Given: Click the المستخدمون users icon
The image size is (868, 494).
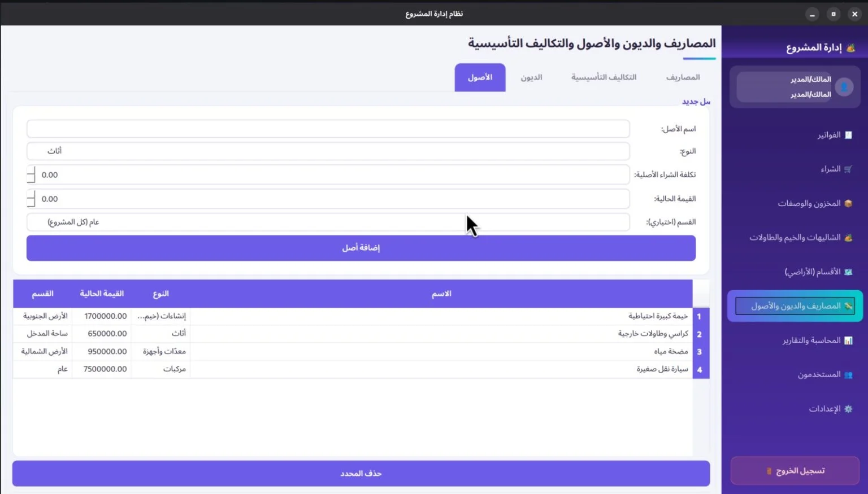Looking at the screenshot, I should (x=848, y=374).
